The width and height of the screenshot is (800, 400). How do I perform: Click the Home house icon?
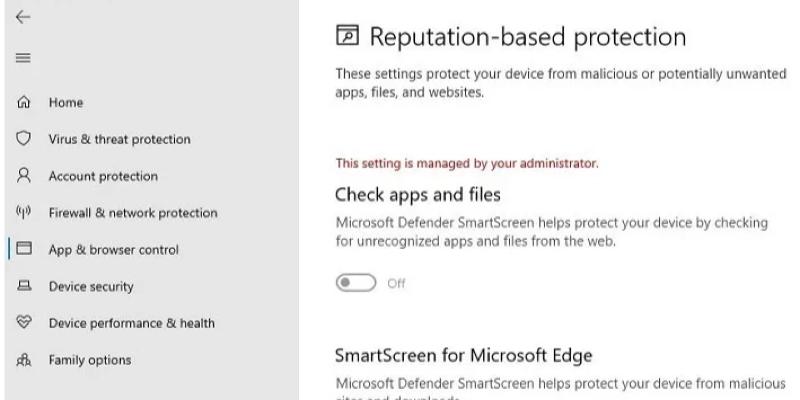(x=23, y=102)
